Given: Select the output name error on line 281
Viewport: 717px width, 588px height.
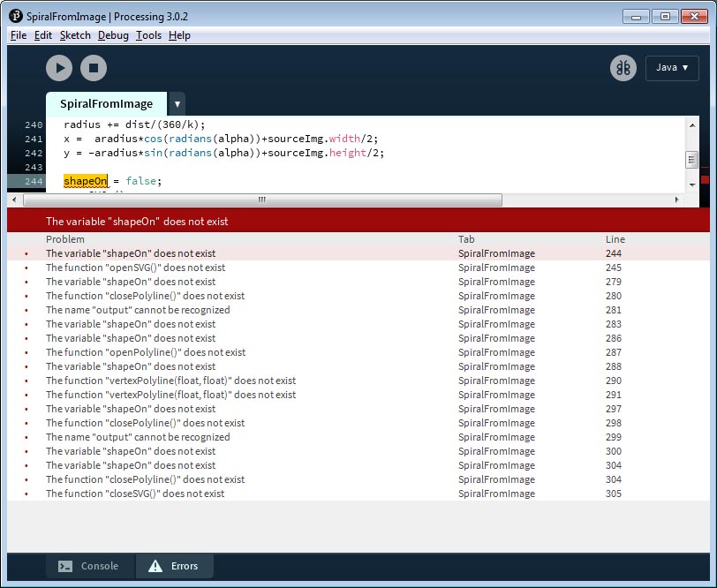Looking at the screenshot, I should (x=358, y=310).
